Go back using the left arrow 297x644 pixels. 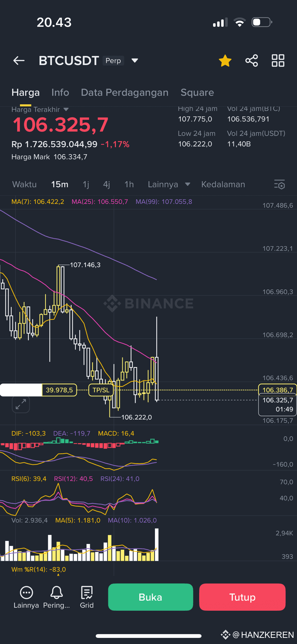[x=19, y=61]
